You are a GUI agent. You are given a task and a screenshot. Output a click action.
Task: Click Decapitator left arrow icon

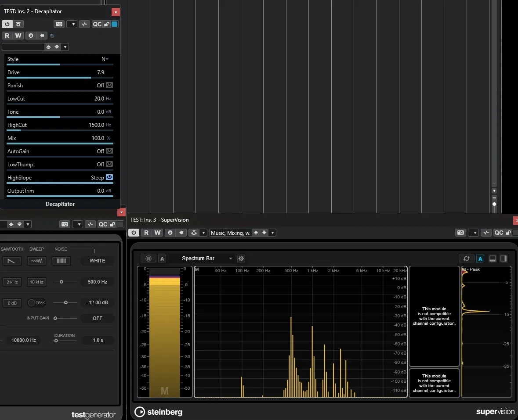[42, 36]
